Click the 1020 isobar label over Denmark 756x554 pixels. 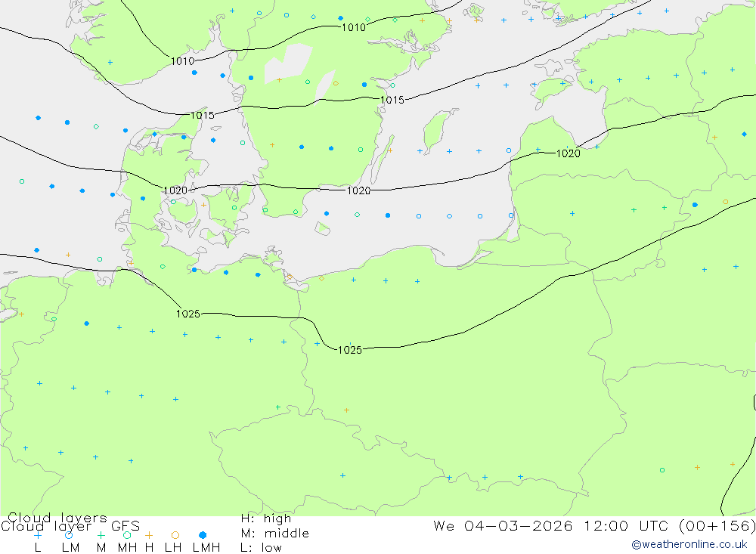(x=175, y=191)
